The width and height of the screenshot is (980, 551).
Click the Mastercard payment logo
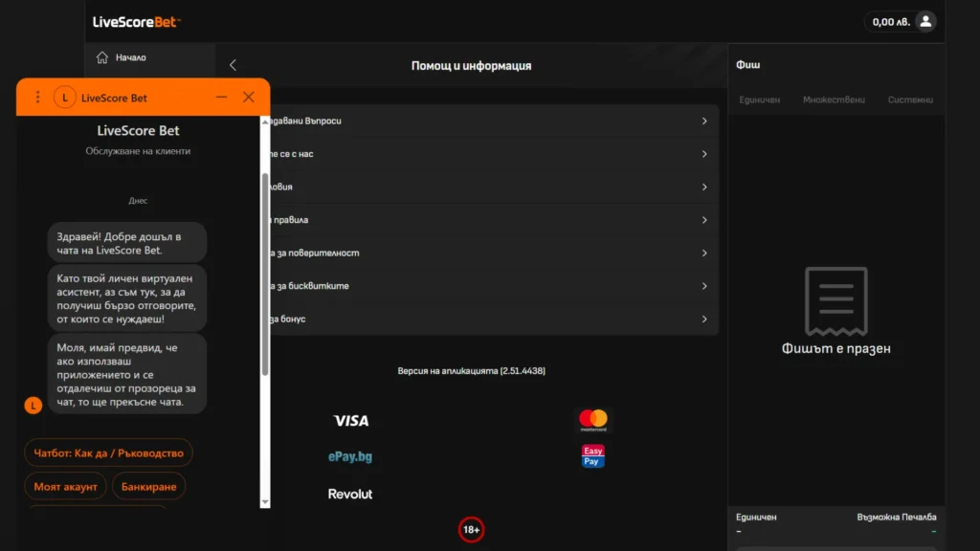[x=593, y=420]
